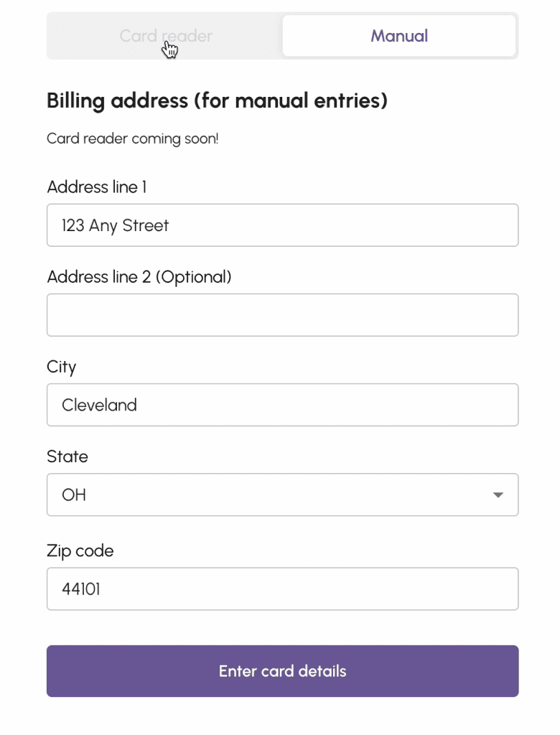
Task: Click the empty Address line 2 field
Action: (282, 315)
